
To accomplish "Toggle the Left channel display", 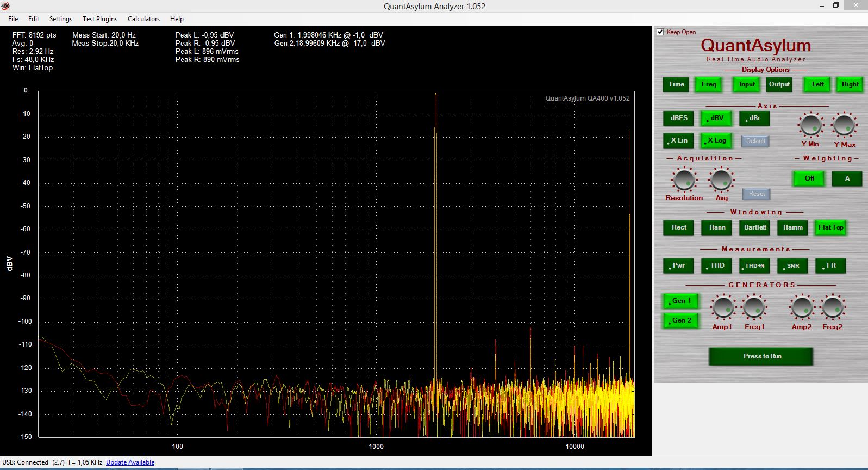I will click(817, 84).
